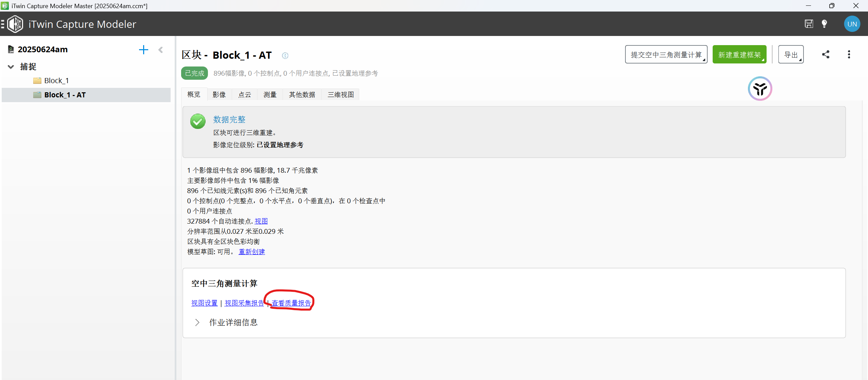The width and height of the screenshot is (868, 380).
Task: Open the 视图采集报告 link
Action: coord(244,303)
